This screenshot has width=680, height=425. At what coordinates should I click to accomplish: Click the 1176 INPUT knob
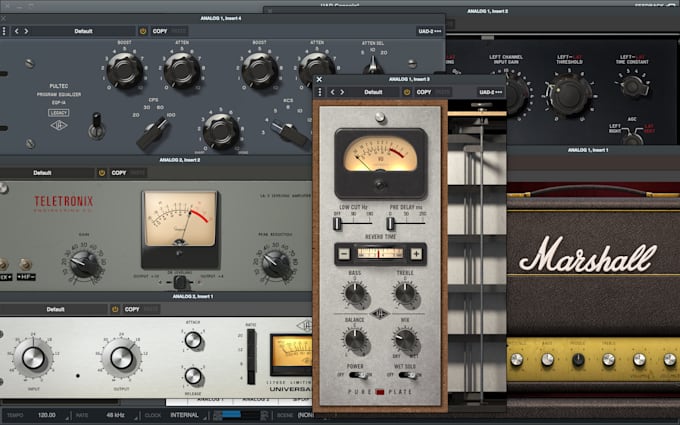click(x=33, y=358)
